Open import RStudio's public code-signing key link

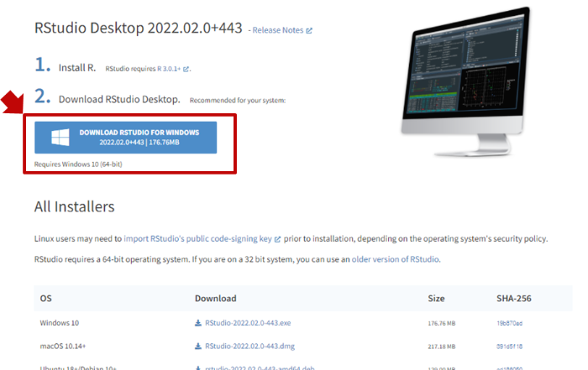tap(197, 238)
